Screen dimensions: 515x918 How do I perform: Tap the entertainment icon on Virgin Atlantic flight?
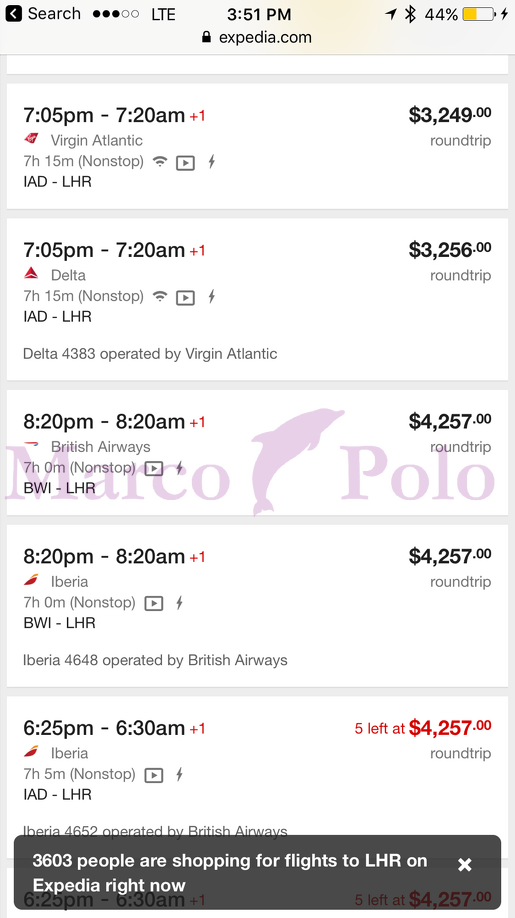[186, 163]
